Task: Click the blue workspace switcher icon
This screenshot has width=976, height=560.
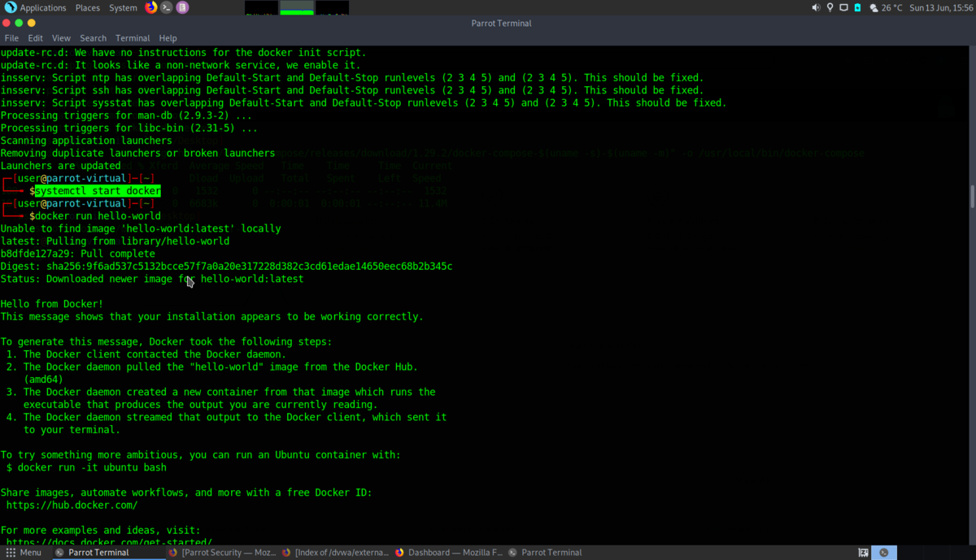Action: (885, 553)
